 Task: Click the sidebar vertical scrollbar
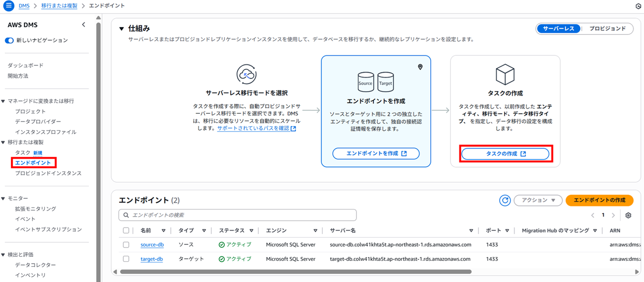99,146
